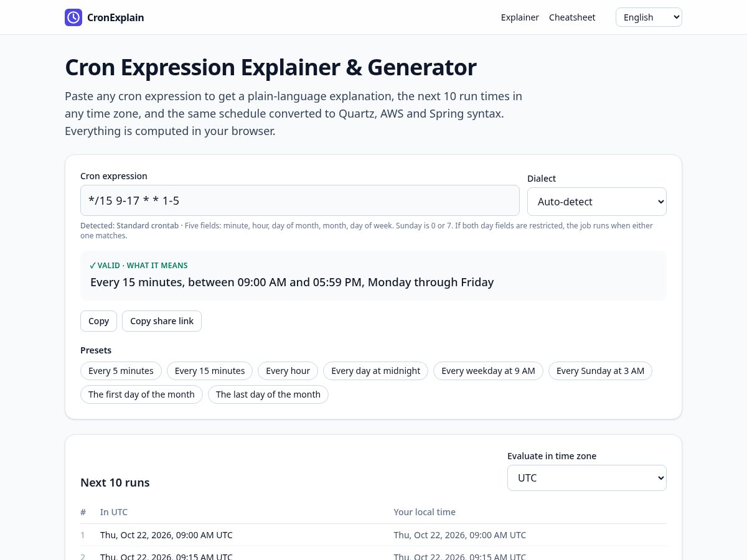This screenshot has height=560, width=747.
Task: Click the 'VALID · WHAT IT MEANS' label
Action: point(139,266)
